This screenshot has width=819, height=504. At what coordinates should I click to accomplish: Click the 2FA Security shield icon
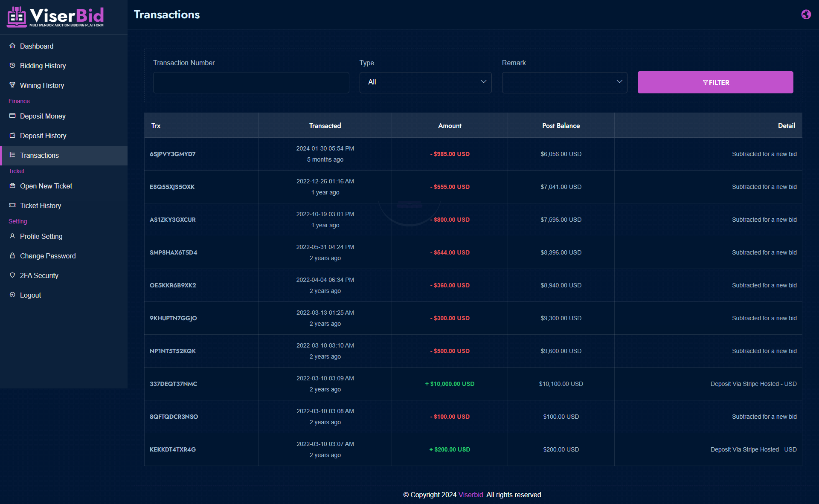(12, 275)
